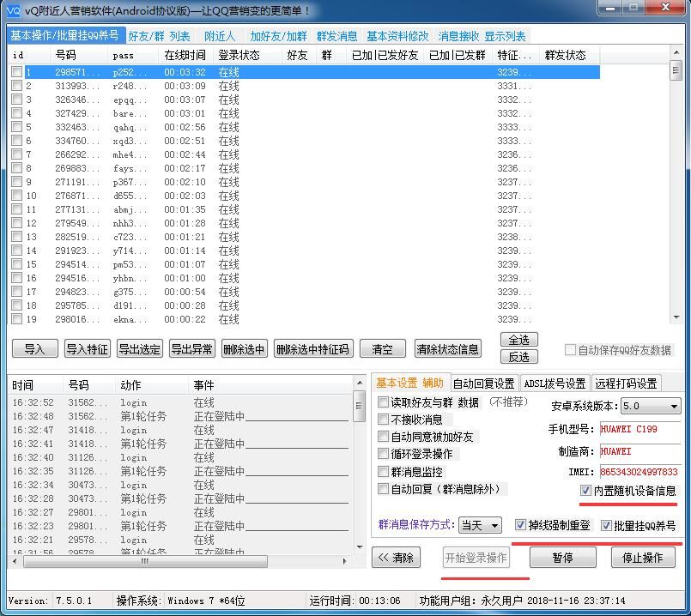Screen dimensions: 691x616
Task: Tick the checkbox for row id 12
Action: click(17, 223)
